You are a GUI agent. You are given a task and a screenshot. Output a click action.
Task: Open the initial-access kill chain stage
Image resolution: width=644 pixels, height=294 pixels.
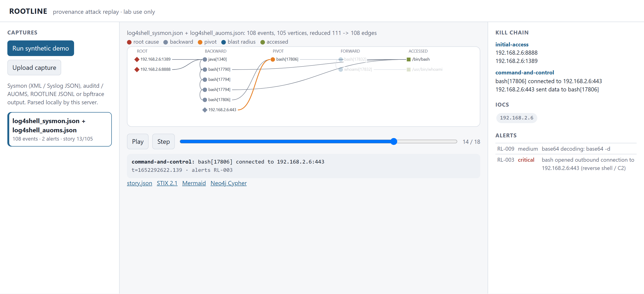coord(512,44)
